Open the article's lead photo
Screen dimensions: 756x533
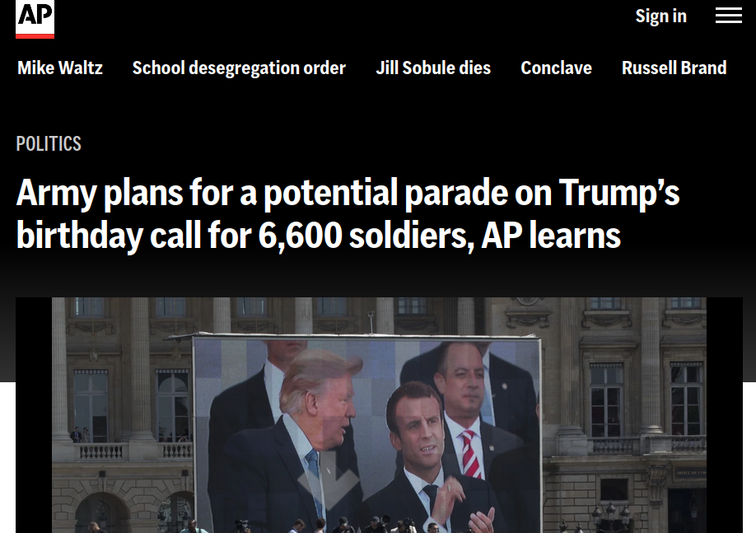379,415
